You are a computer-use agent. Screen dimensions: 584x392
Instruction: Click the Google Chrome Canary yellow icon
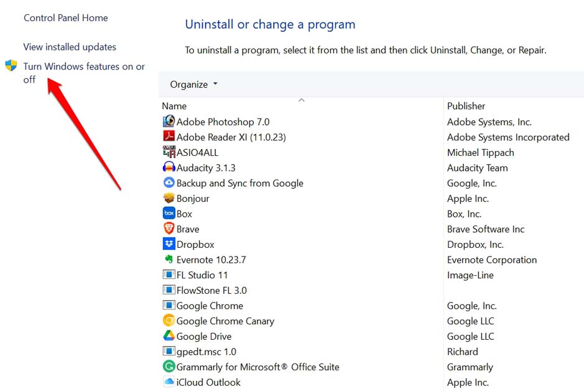(x=169, y=320)
